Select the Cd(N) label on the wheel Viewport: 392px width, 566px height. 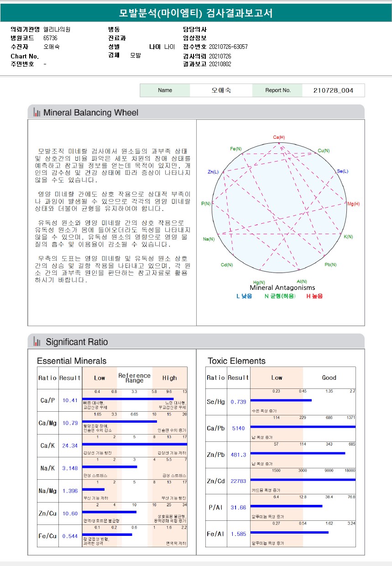click(227, 265)
